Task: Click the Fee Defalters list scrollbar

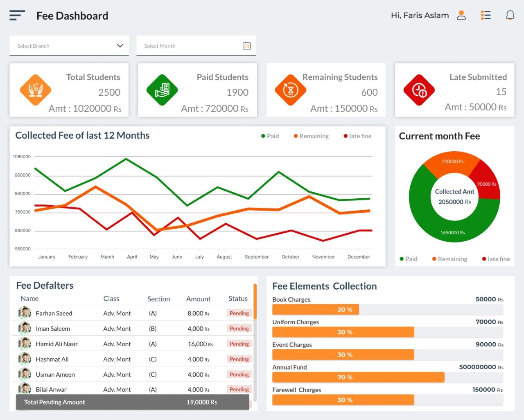Action: [255, 302]
